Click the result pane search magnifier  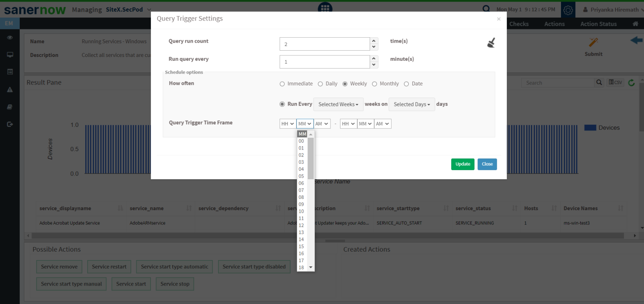coord(600,82)
